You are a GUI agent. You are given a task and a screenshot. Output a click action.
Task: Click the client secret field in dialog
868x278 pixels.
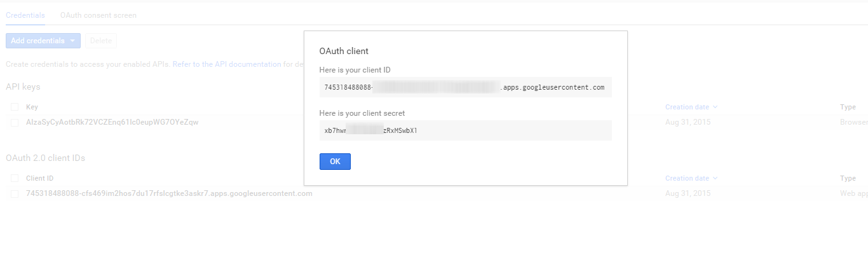(465, 130)
